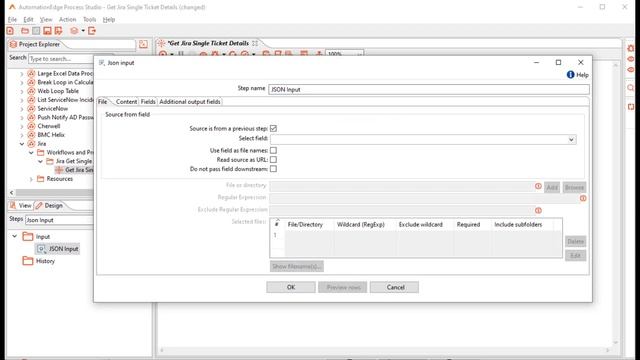The image size is (640, 360).
Task: Click the Preview rows button
Action: coord(343,287)
